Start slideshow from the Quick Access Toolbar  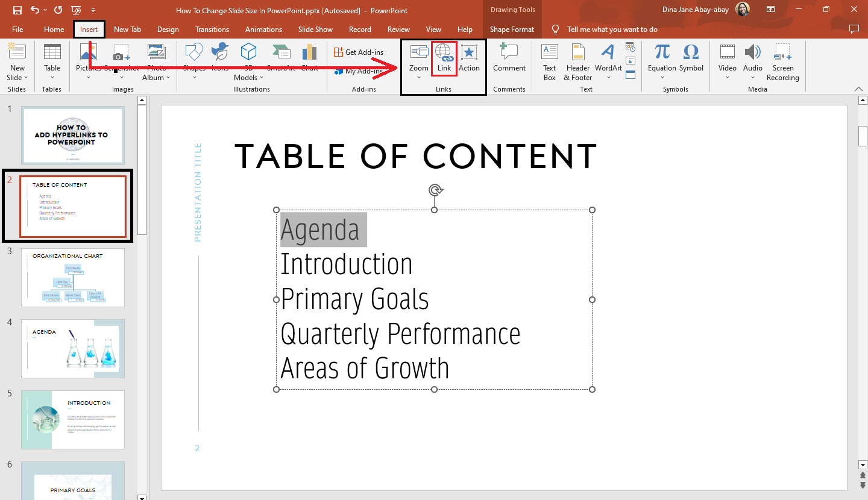76,10
